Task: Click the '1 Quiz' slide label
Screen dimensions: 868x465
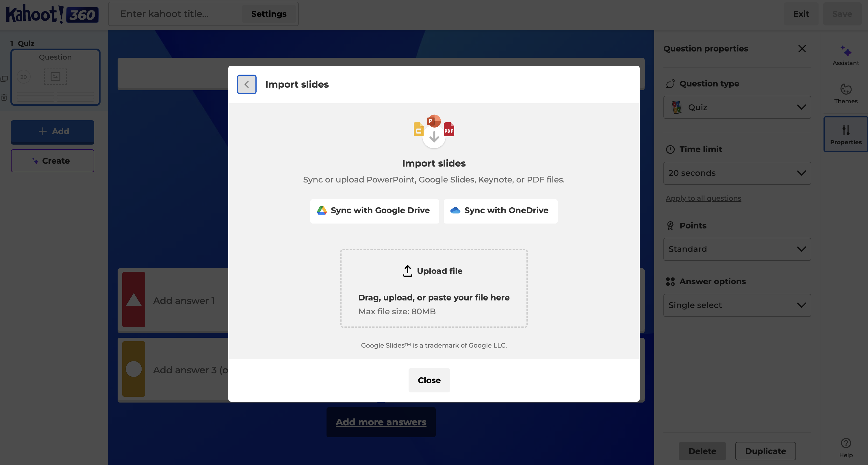Action: coord(22,43)
